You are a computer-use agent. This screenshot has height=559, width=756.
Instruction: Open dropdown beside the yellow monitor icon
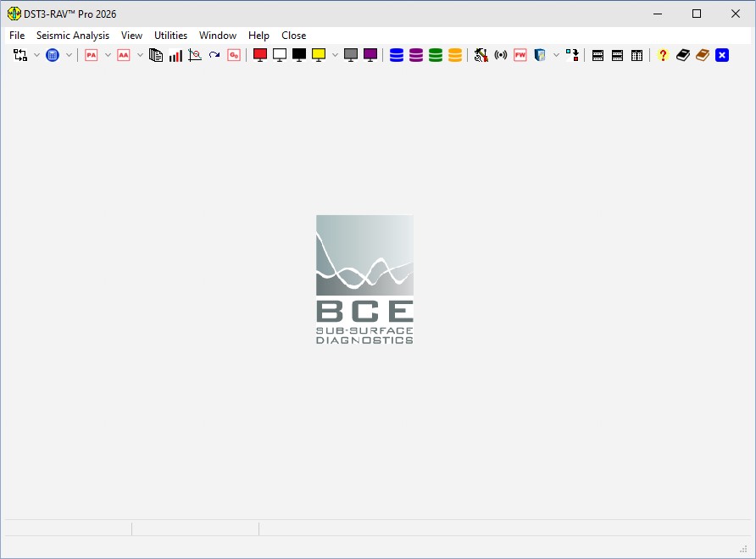click(335, 55)
